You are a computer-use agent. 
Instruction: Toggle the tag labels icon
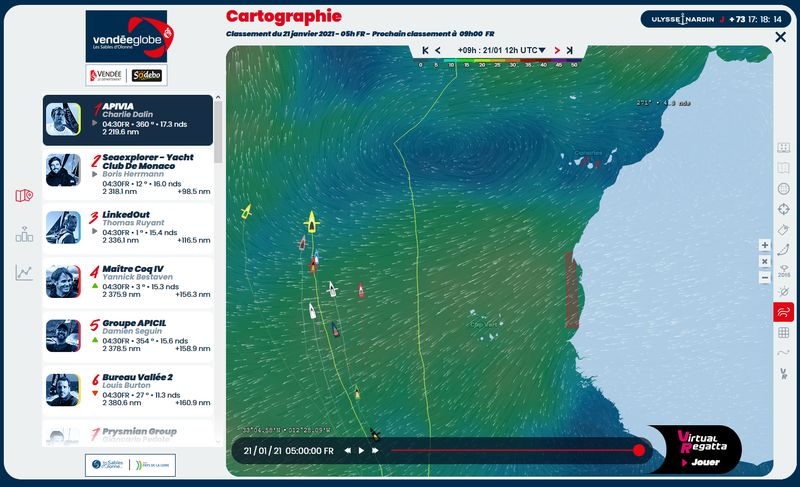pyautogui.click(x=784, y=230)
